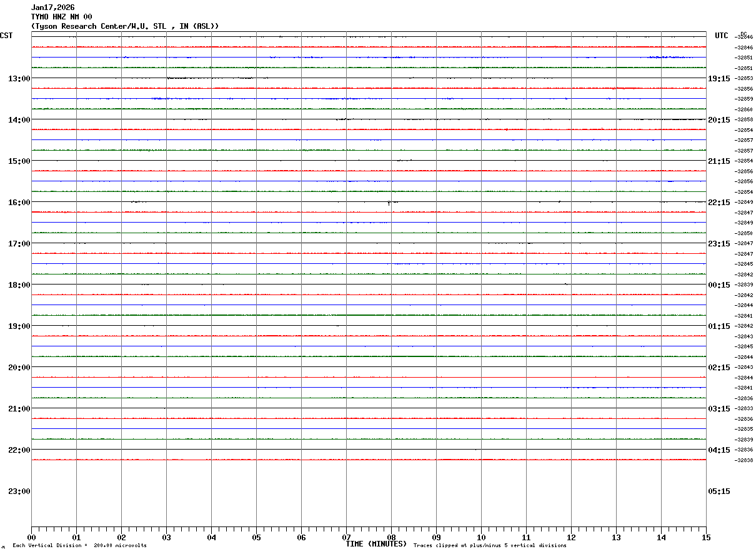756x554 pixels.
Task: Click minute tick label 11 on x-axis
Action: point(526,538)
